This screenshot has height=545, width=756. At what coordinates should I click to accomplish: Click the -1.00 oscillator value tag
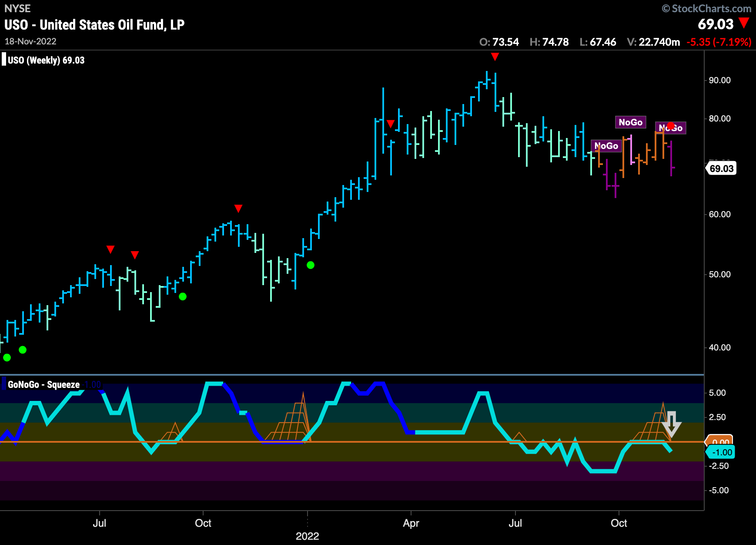pos(721,452)
